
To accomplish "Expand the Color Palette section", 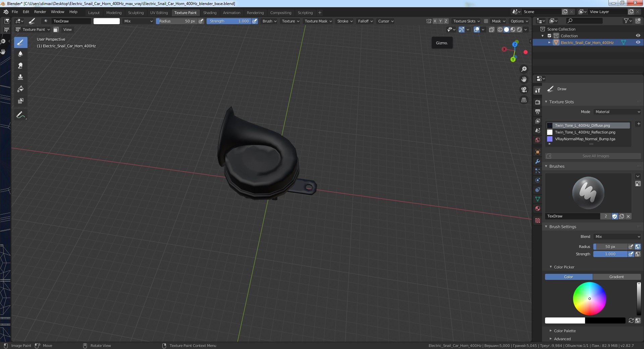I will [565, 331].
